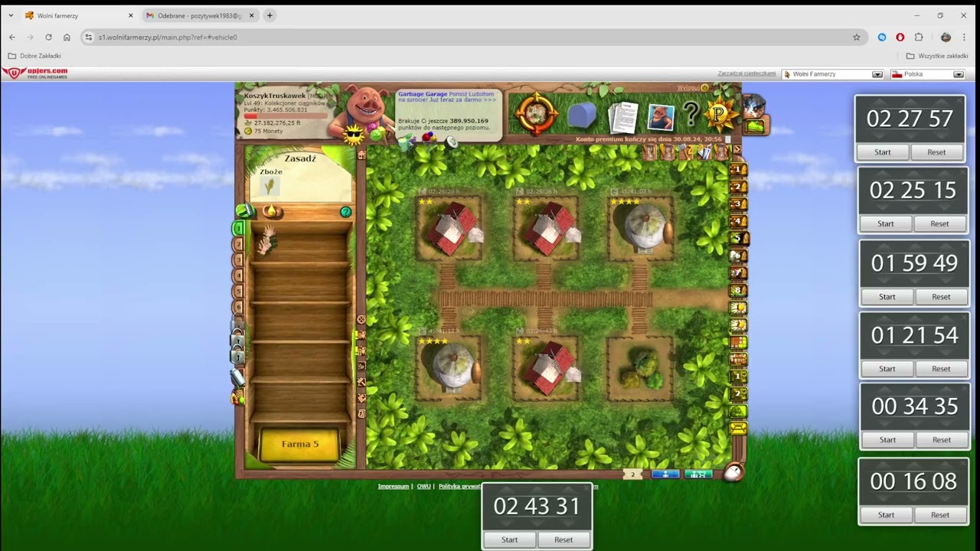Select the watering can tool

click(x=245, y=210)
